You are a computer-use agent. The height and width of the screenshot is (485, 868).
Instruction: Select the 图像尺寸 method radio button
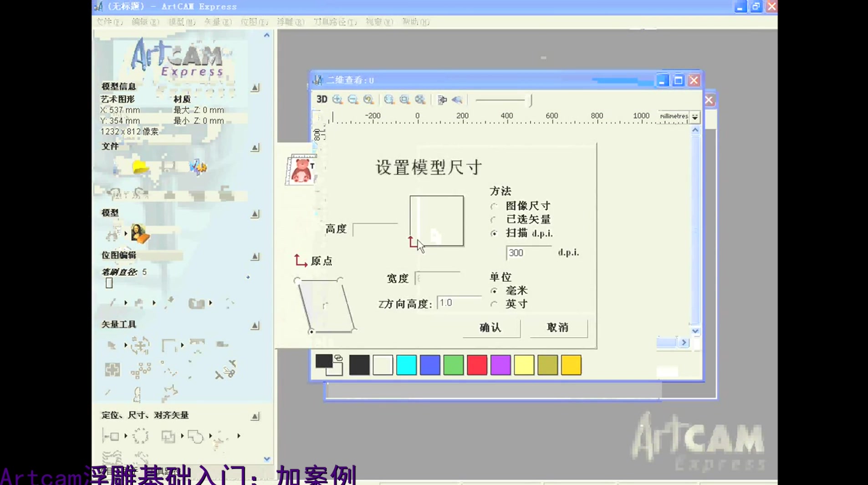tap(494, 206)
